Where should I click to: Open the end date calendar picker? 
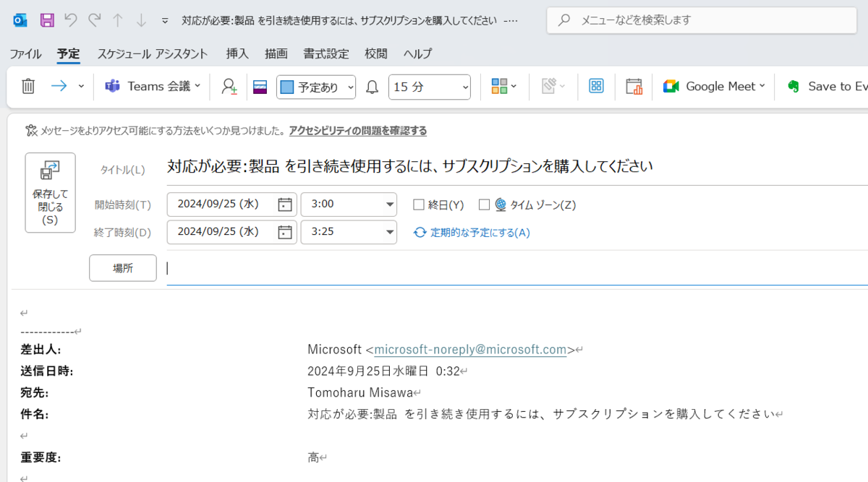point(285,232)
